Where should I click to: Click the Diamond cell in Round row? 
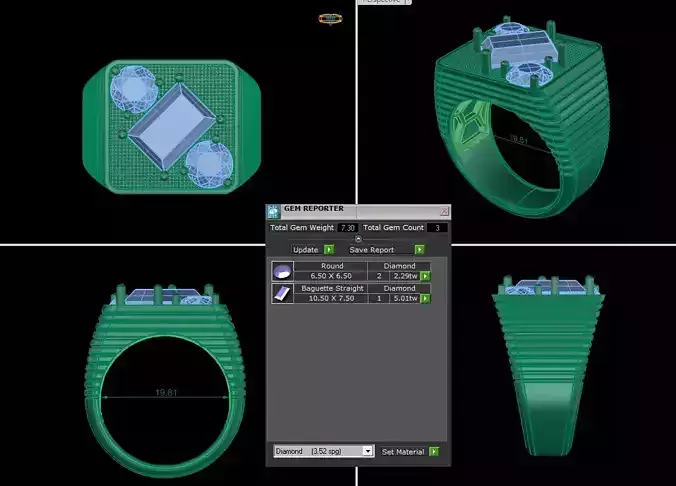[x=399, y=266]
